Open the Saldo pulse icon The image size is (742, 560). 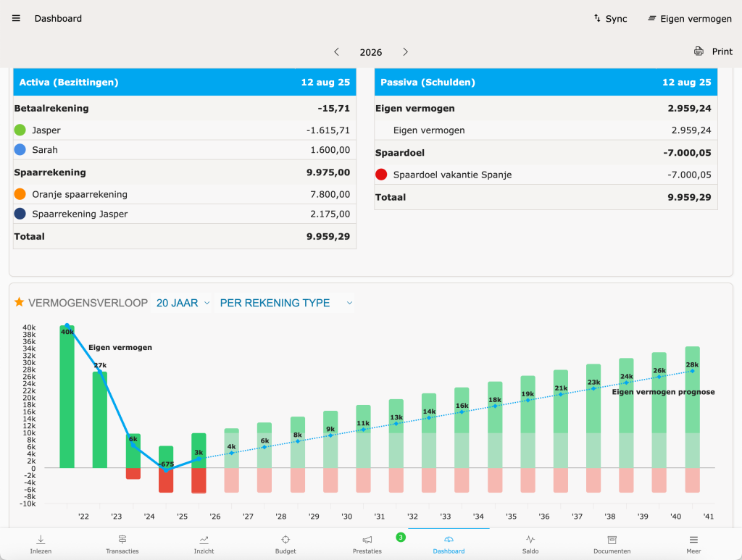(x=530, y=540)
